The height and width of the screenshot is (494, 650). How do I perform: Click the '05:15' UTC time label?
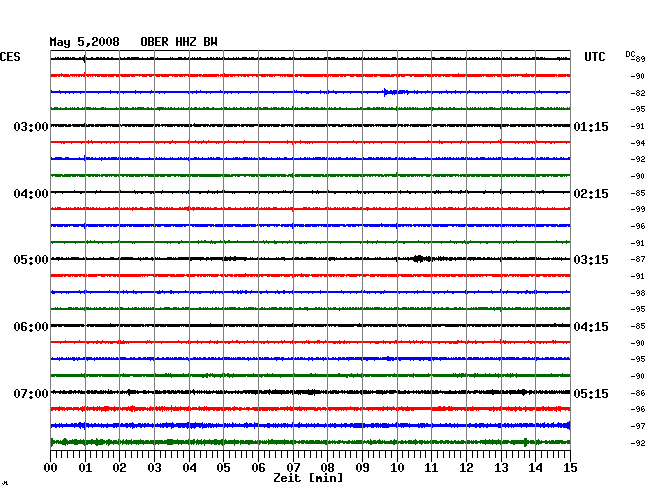click(591, 393)
